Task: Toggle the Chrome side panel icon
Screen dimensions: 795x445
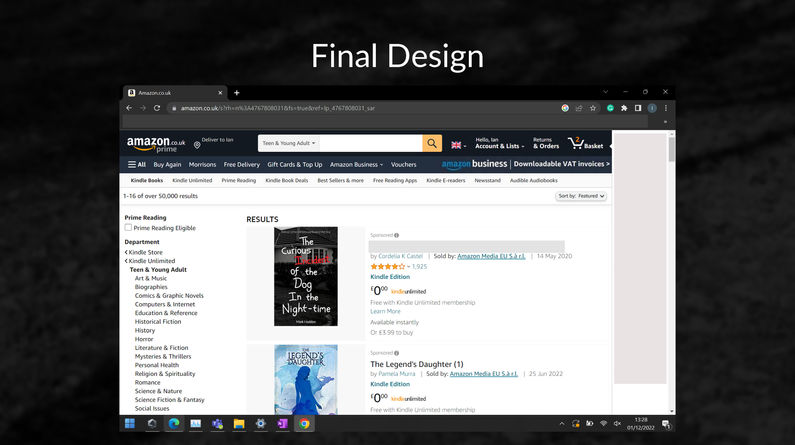Action: pyautogui.click(x=638, y=108)
